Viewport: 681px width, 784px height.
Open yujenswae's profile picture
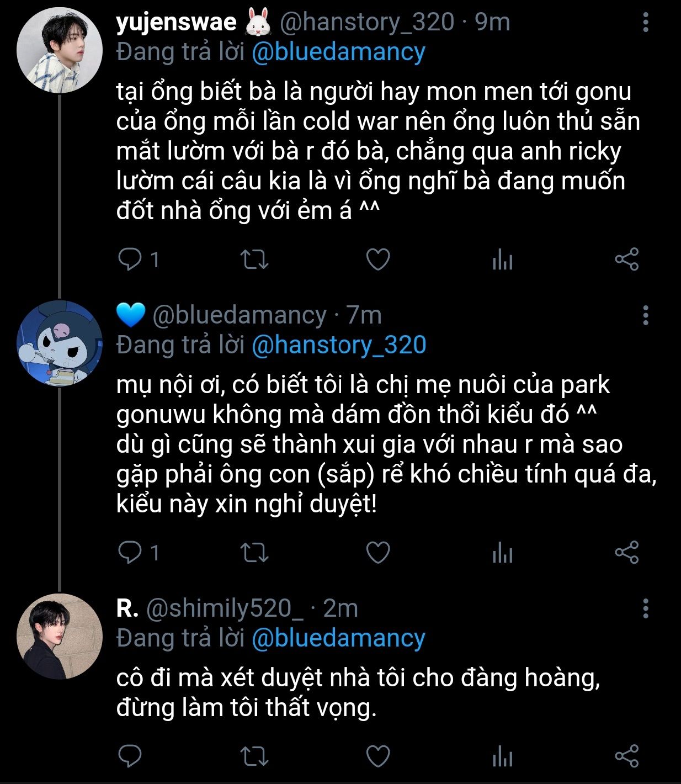pyautogui.click(x=59, y=50)
